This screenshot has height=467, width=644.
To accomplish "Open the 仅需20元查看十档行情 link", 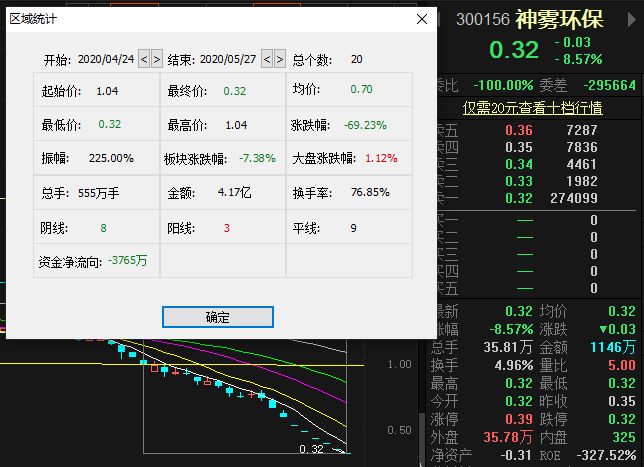I will pyautogui.click(x=532, y=107).
